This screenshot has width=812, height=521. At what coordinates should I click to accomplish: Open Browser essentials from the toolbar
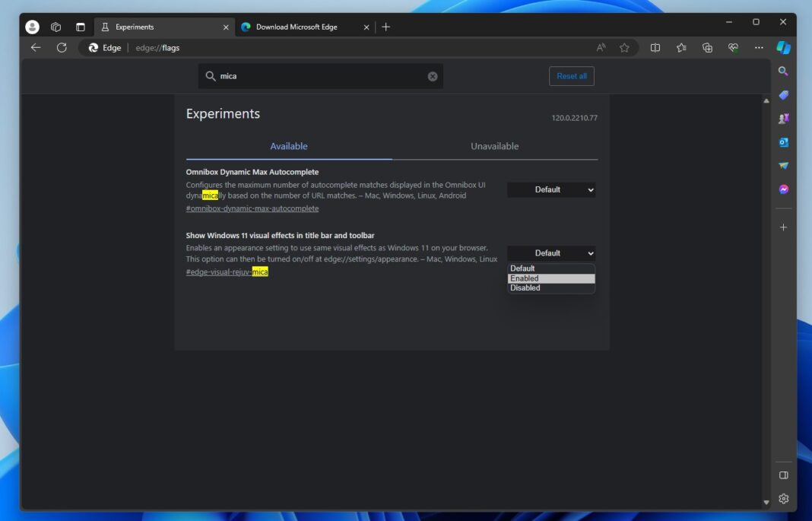(x=732, y=47)
